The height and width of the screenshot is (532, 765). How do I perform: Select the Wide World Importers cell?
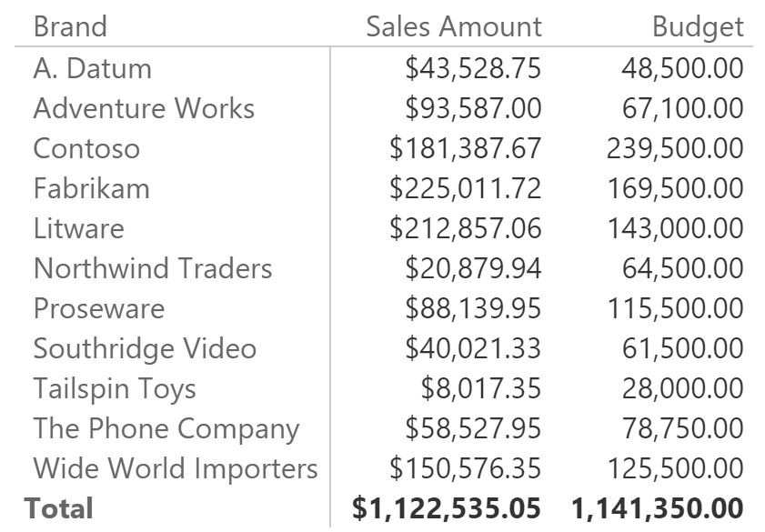[x=176, y=469]
